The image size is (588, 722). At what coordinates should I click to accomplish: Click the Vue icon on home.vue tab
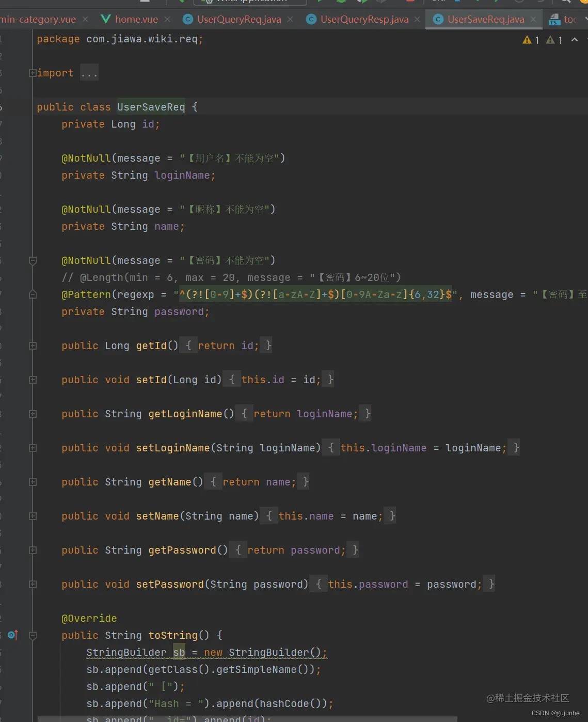point(105,19)
